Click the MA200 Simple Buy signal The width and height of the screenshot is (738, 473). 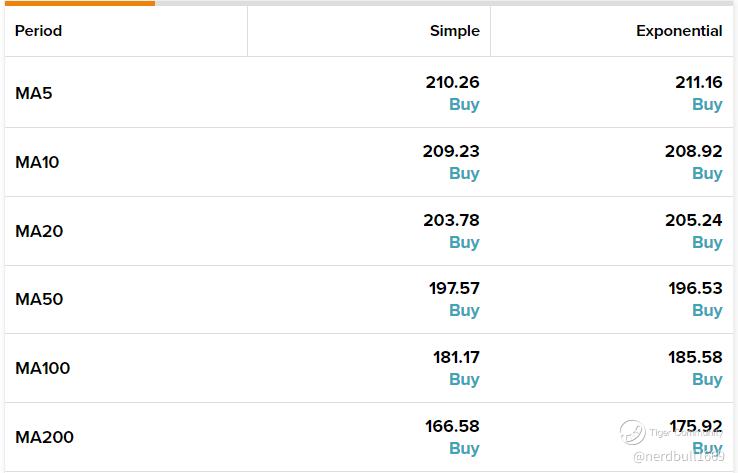tap(464, 449)
